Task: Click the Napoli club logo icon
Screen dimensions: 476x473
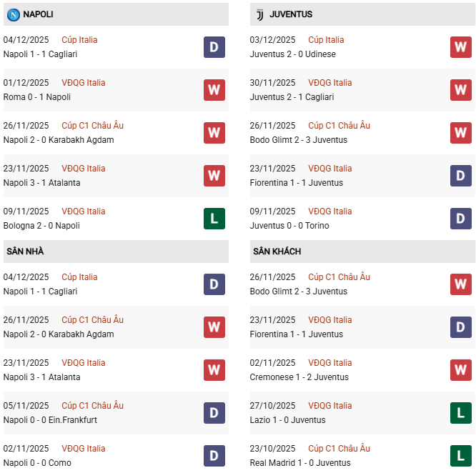Action: point(13,14)
